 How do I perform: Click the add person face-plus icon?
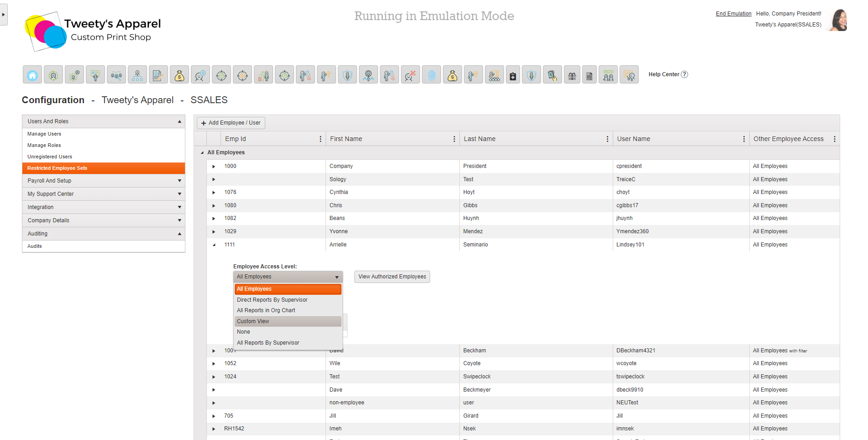tap(200, 75)
